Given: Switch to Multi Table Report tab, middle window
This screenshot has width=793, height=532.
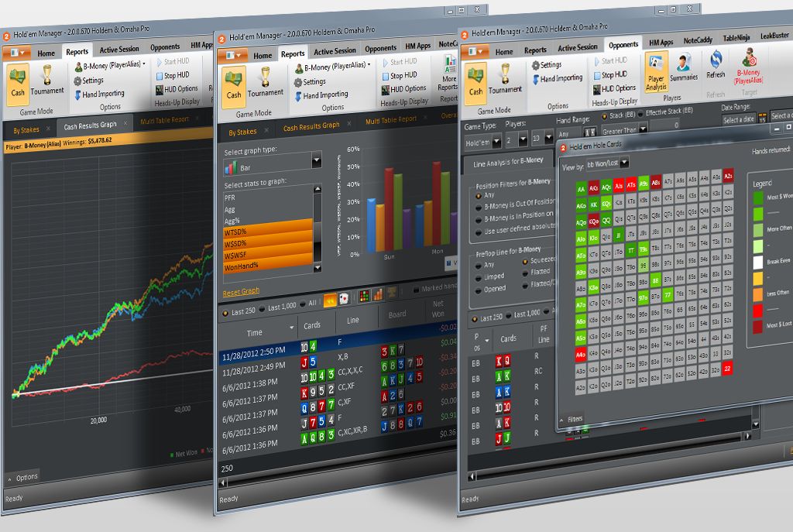Looking at the screenshot, I should coord(391,120).
